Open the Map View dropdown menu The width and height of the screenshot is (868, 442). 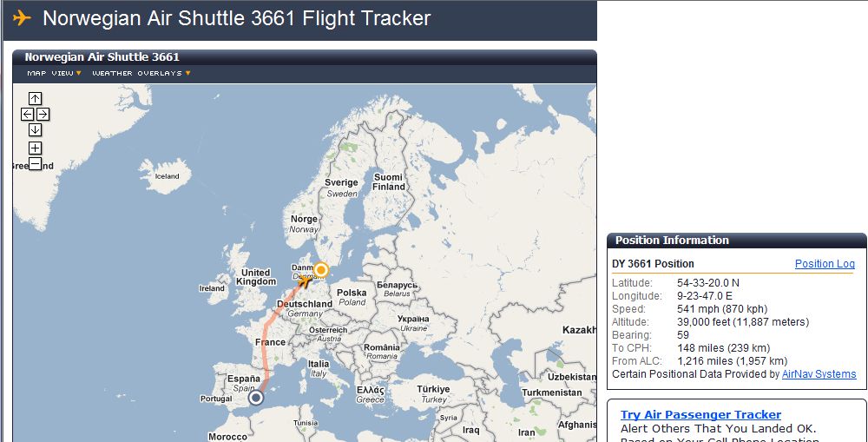point(54,73)
